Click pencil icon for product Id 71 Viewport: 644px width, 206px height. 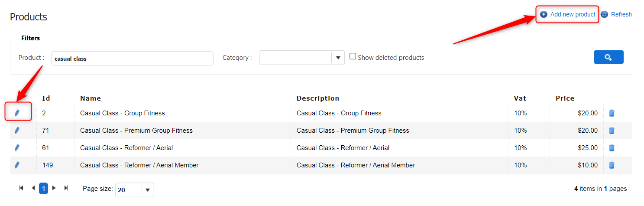[x=17, y=130]
